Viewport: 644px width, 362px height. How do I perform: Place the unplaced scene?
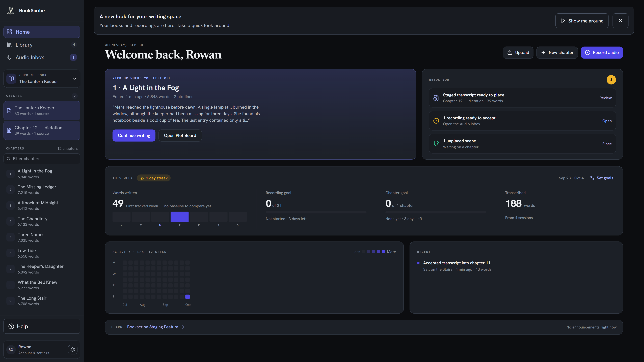(x=607, y=144)
